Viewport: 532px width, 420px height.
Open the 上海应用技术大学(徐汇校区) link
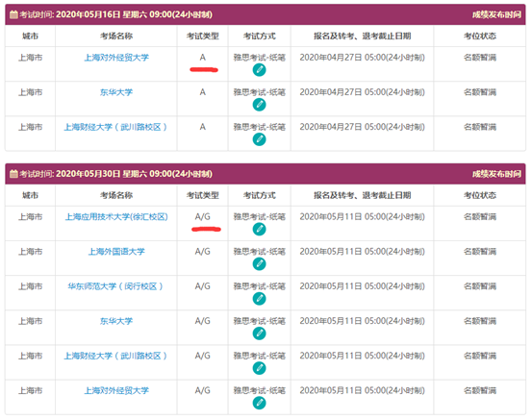(x=116, y=217)
